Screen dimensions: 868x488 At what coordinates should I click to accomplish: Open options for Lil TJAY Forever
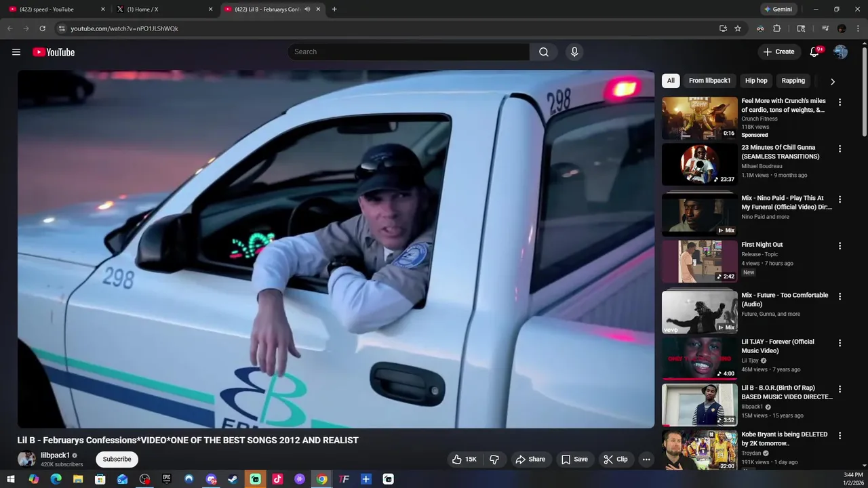[x=840, y=343]
